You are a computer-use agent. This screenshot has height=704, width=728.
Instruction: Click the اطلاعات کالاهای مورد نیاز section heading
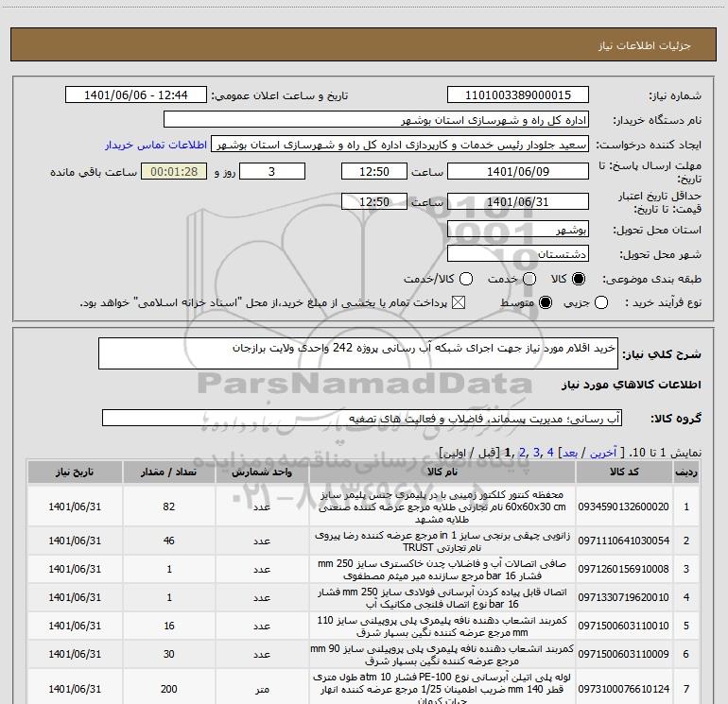pyautogui.click(x=631, y=385)
